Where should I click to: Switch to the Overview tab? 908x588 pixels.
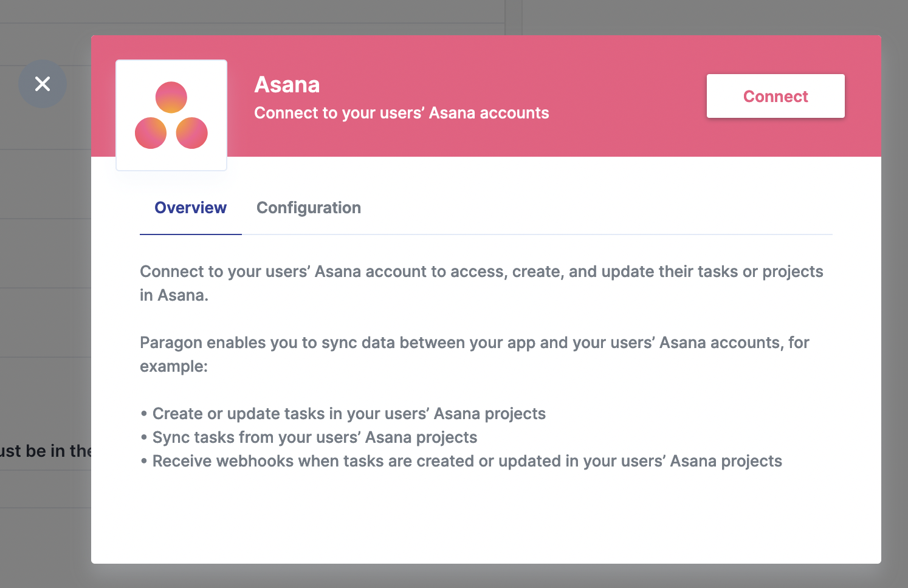(x=191, y=208)
